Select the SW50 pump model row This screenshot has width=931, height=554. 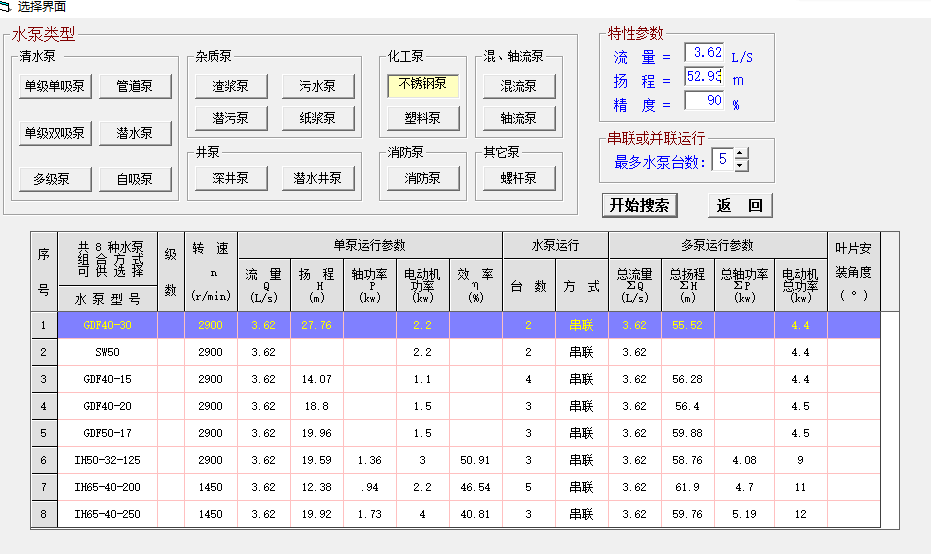107,352
